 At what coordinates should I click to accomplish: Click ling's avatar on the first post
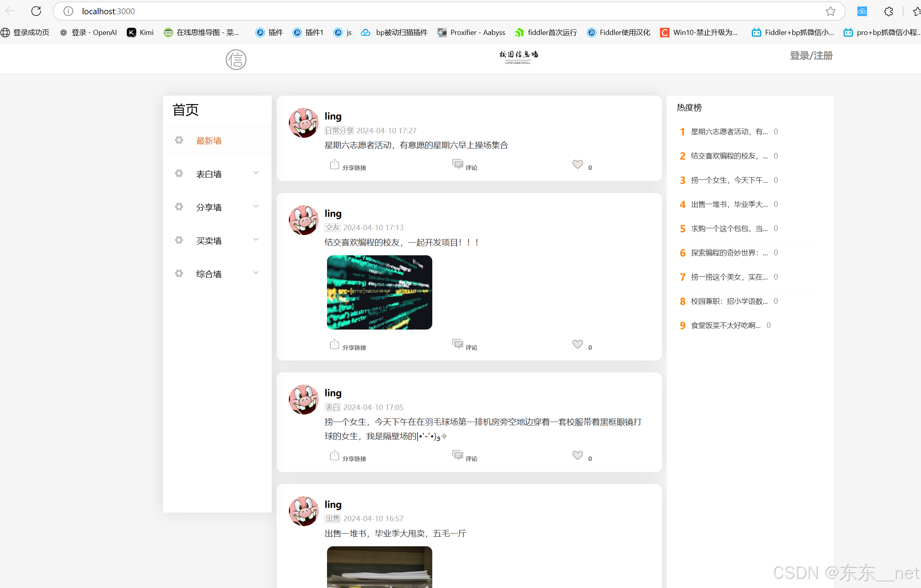pos(304,123)
